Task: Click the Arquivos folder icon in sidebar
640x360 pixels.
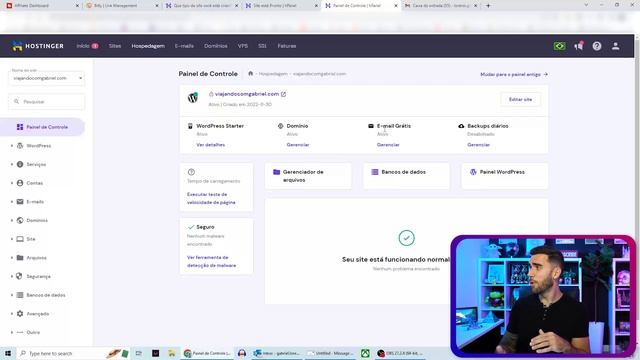Action: coord(20,258)
